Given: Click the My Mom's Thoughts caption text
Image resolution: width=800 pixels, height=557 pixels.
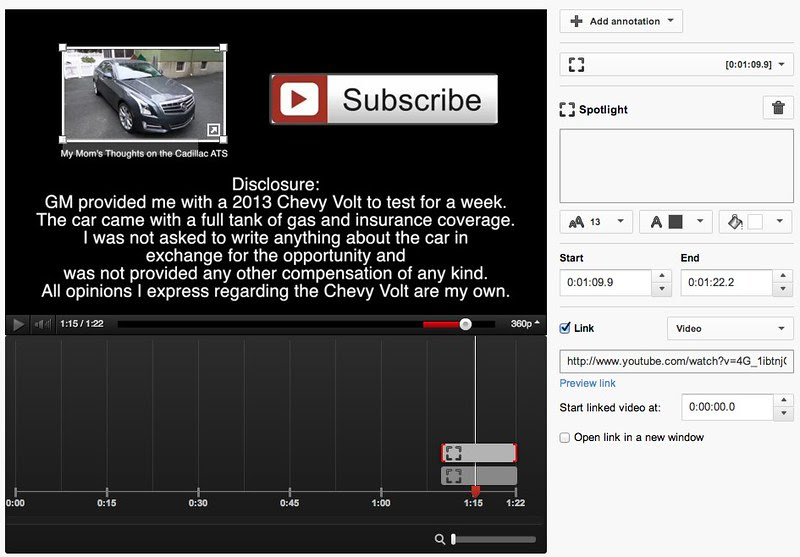Looking at the screenshot, I should (x=144, y=154).
